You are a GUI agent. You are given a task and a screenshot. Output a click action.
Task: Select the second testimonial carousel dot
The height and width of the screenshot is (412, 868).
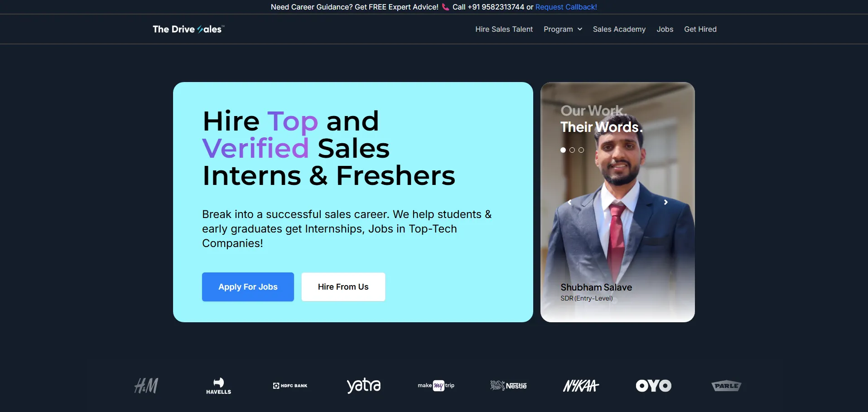[572, 150]
